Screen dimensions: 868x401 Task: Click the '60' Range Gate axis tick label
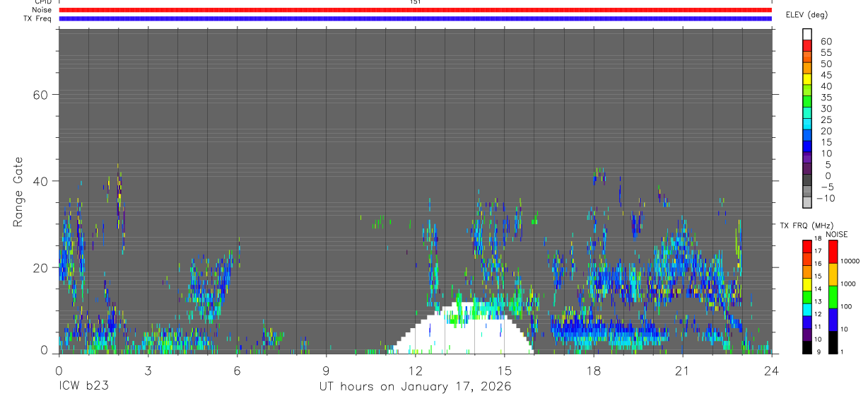click(x=41, y=95)
